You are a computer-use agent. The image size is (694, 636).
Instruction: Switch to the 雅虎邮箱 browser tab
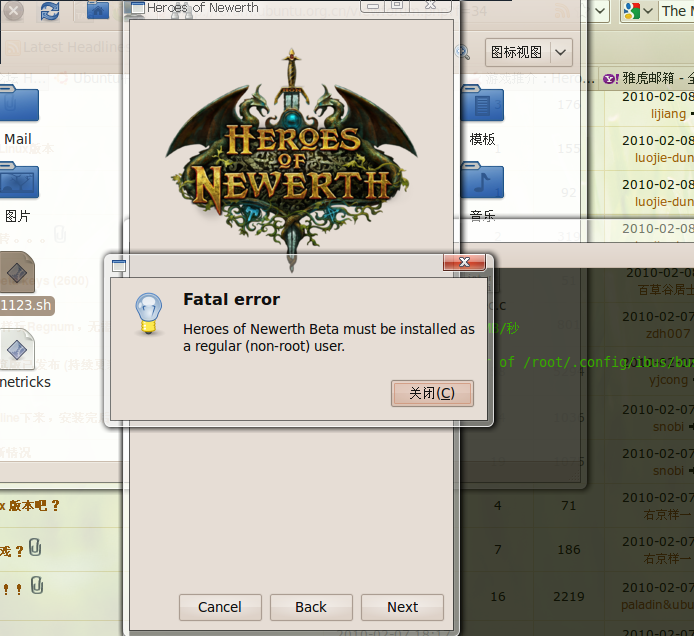click(x=648, y=78)
